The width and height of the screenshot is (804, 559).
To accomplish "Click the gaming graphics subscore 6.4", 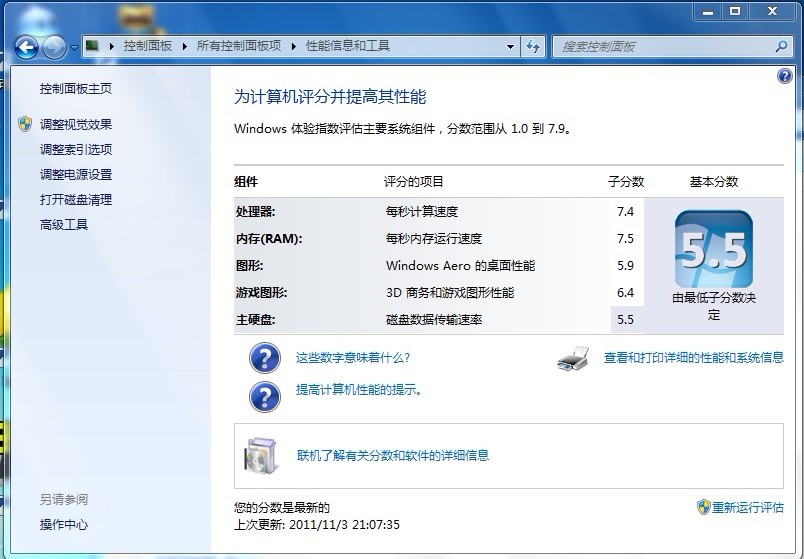I will (x=626, y=293).
